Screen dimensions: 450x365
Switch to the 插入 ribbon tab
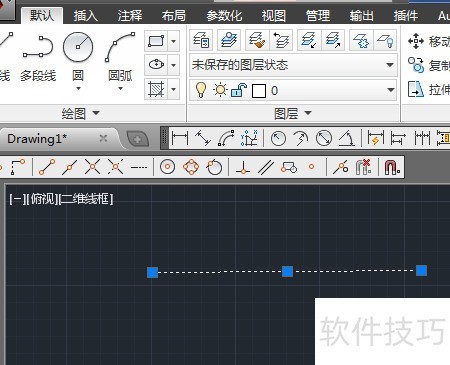pyautogui.click(x=85, y=16)
